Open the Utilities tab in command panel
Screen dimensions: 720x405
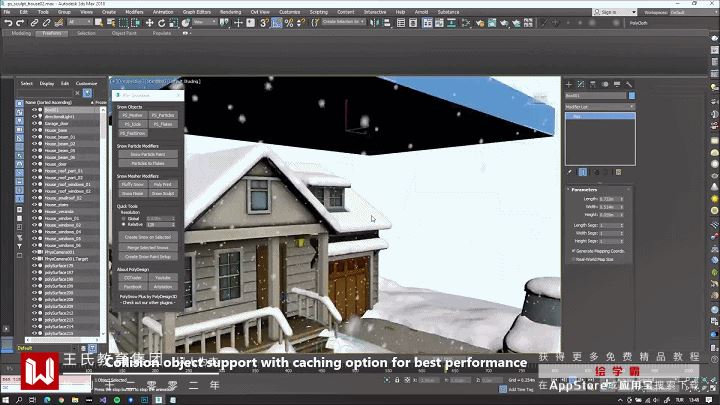pos(629,84)
